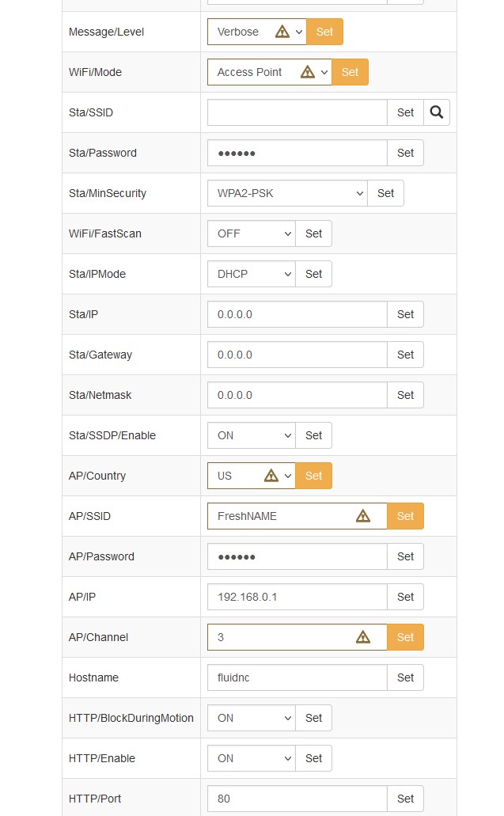Open the WiFi/FastScan OFF dropdown

pos(251,233)
